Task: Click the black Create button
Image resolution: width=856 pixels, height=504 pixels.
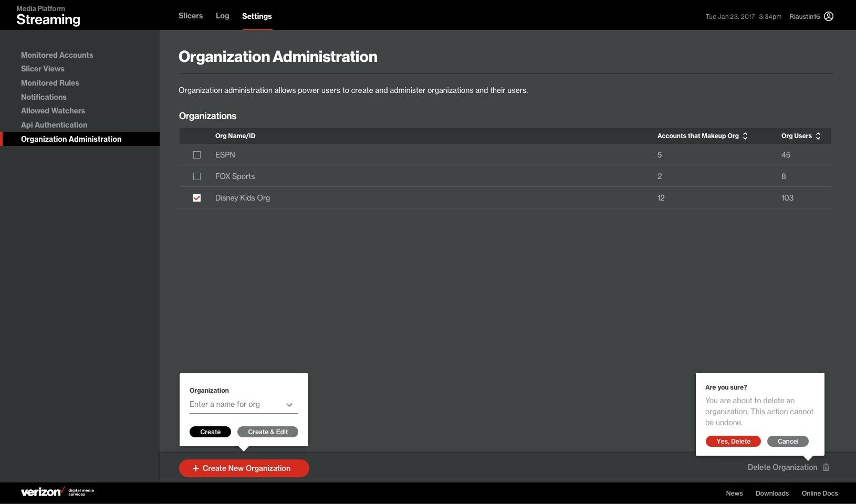Action: (x=210, y=432)
